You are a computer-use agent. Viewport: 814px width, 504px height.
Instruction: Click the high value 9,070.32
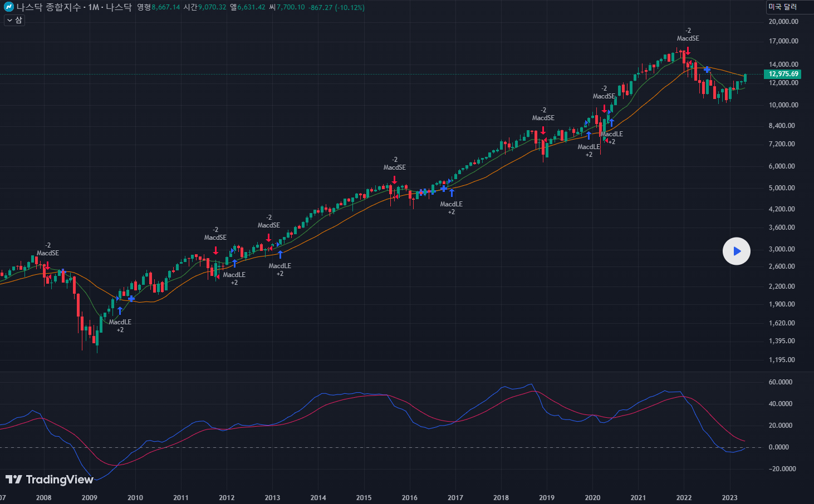click(213, 7)
